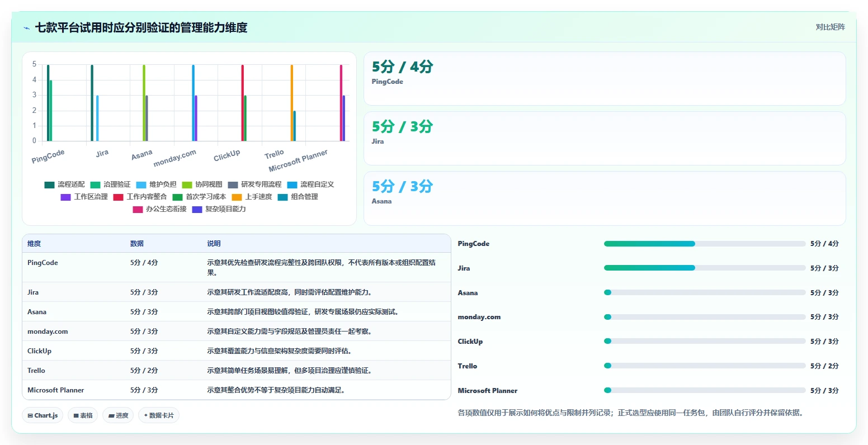
Task: Toggle the 工作内容整合 legend entry
Action: coord(140,197)
